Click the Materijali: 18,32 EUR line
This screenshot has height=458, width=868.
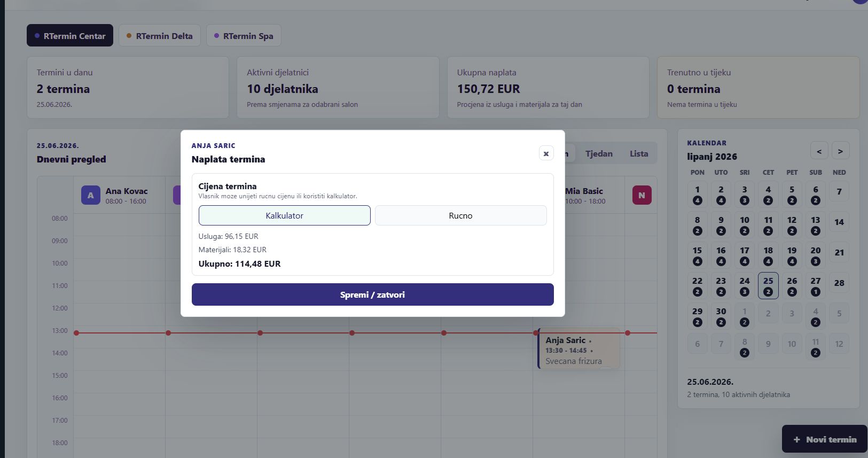pyautogui.click(x=232, y=250)
